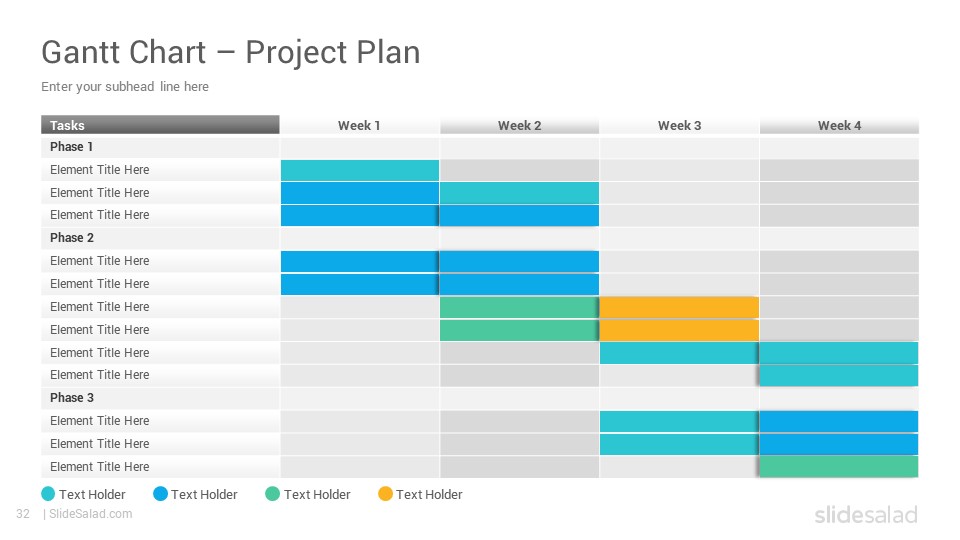Click the green Week 4 bar in last row

point(839,467)
